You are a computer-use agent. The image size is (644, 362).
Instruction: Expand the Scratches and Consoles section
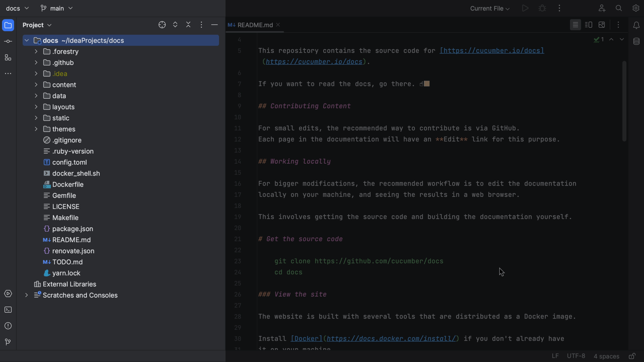[27, 295]
